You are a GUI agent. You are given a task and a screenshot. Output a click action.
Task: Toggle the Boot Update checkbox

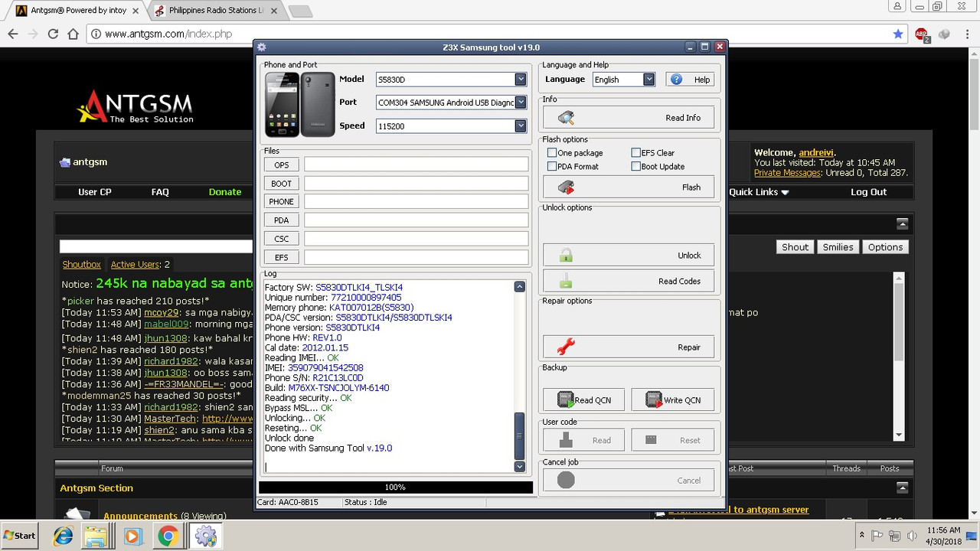pos(635,166)
